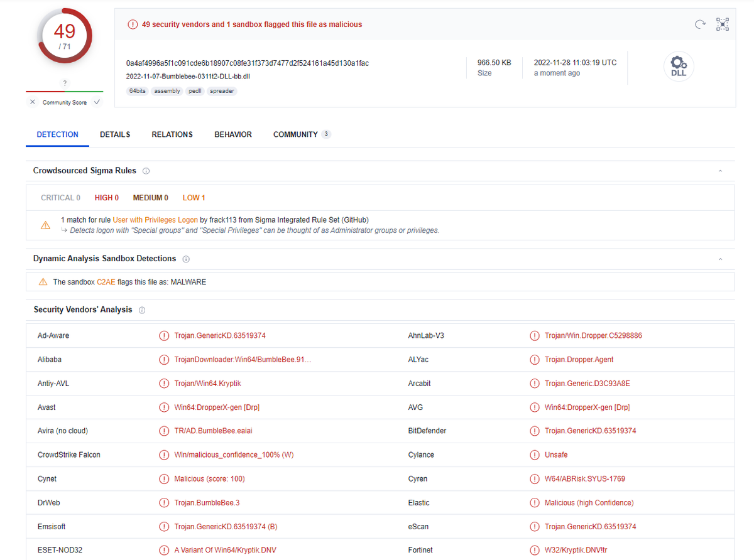Collapse the Dynamic Analysis Sandbox Detections section
This screenshot has width=754, height=560.
tap(720, 259)
